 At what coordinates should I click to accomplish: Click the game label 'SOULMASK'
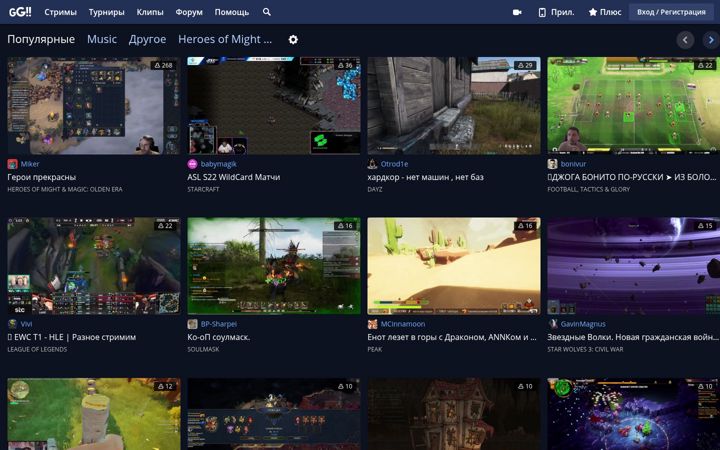click(x=203, y=349)
